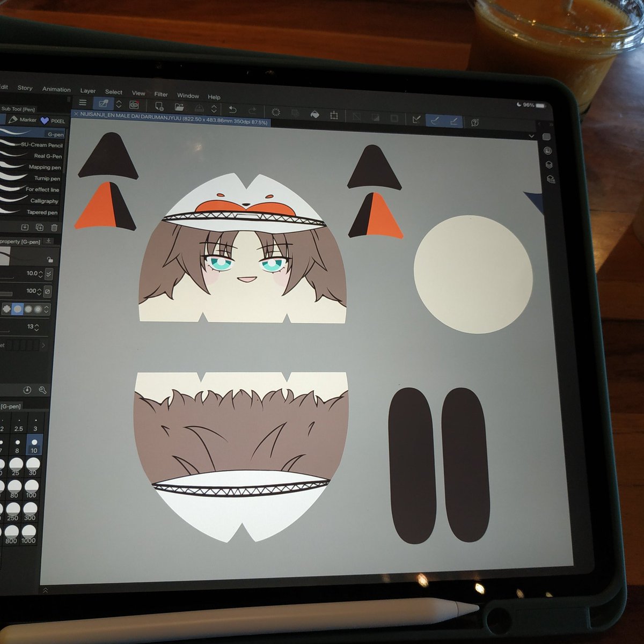This screenshot has width=644, height=644.
Task: Click the Save icon in command bar
Action: tap(199, 108)
